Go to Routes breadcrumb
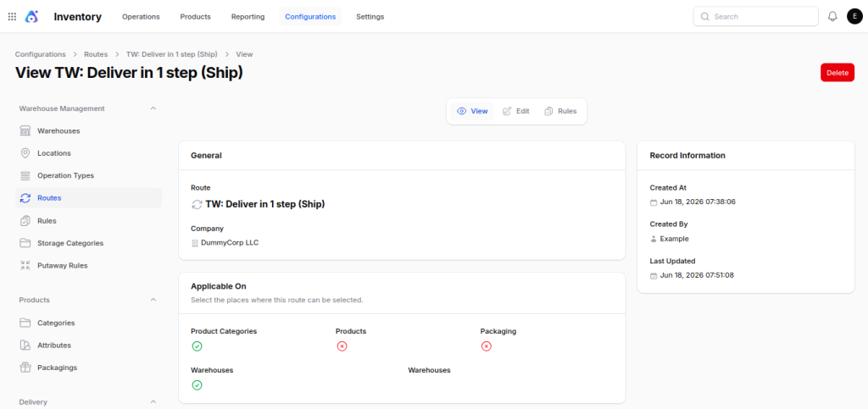 click(x=96, y=54)
